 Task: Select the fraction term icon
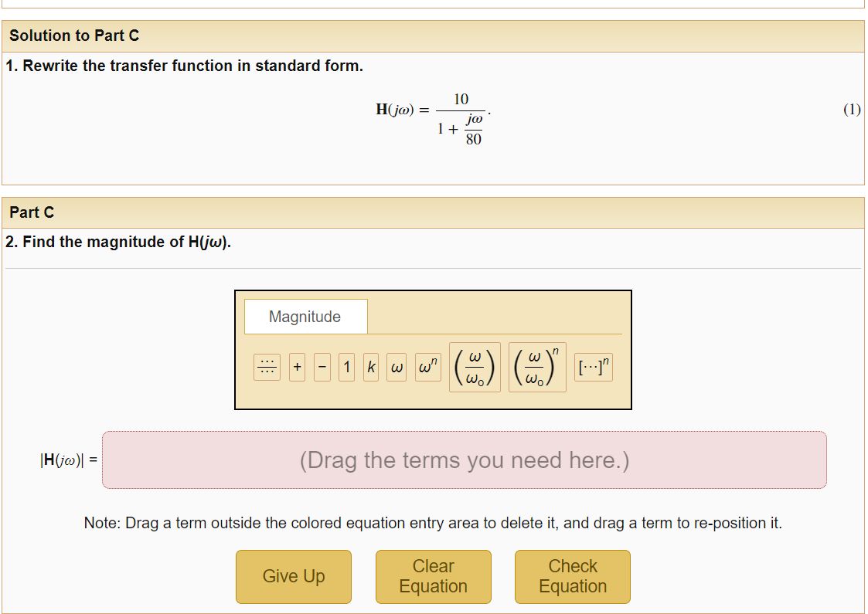[x=267, y=367]
